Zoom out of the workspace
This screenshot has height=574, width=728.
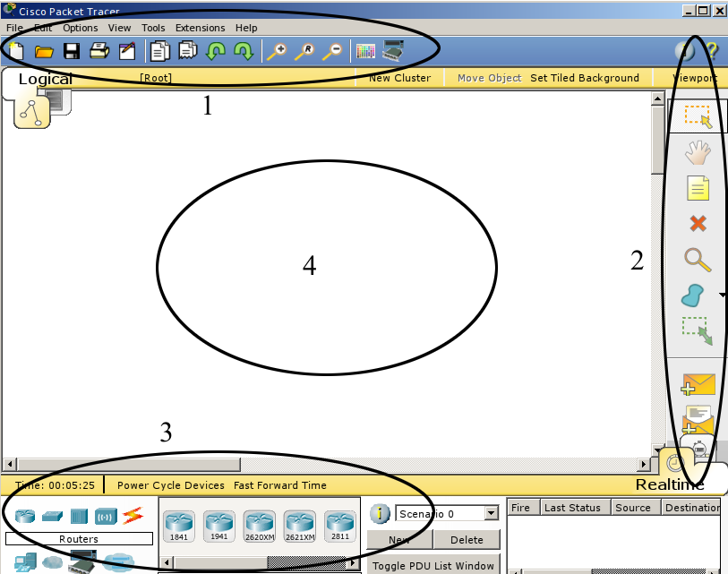pos(333,51)
